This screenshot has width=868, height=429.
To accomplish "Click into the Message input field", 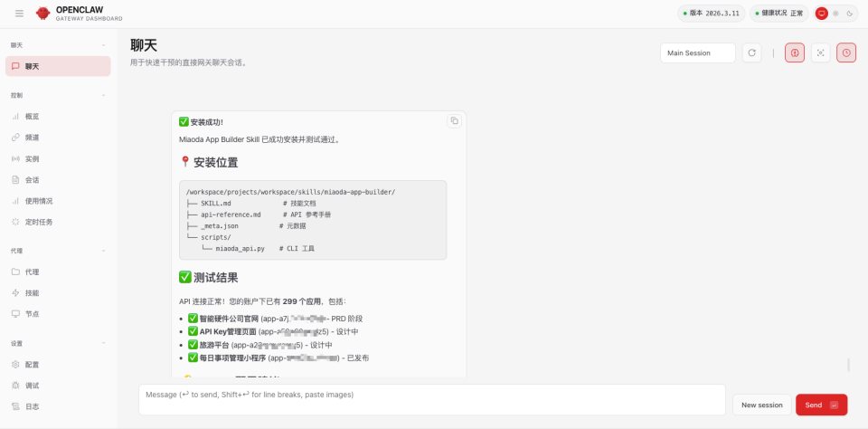I will 432,400.
